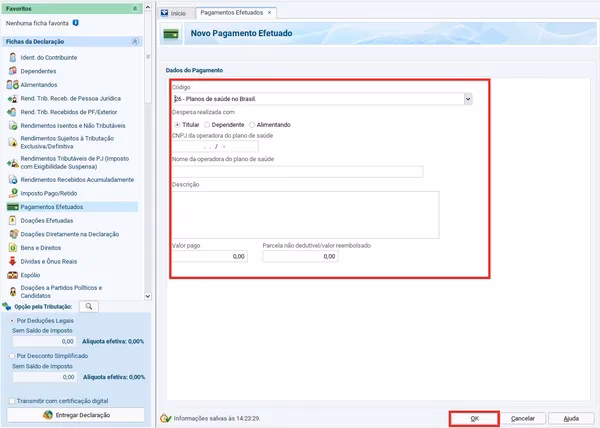
Task: Click the search magnifier beside Opção pela Tributação
Action: click(x=88, y=307)
